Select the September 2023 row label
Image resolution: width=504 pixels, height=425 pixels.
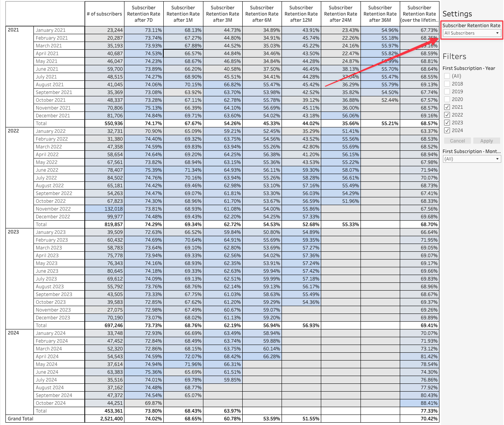tap(59, 294)
